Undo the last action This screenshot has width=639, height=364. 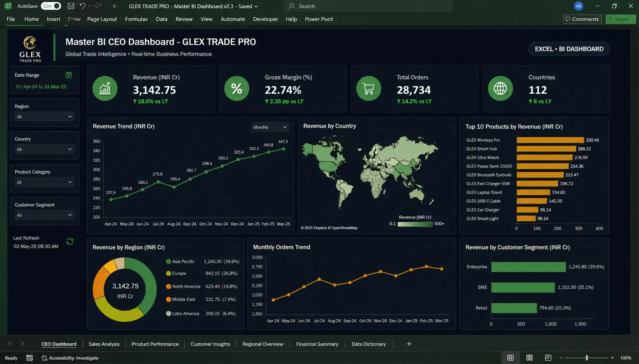pyautogui.click(x=82, y=6)
